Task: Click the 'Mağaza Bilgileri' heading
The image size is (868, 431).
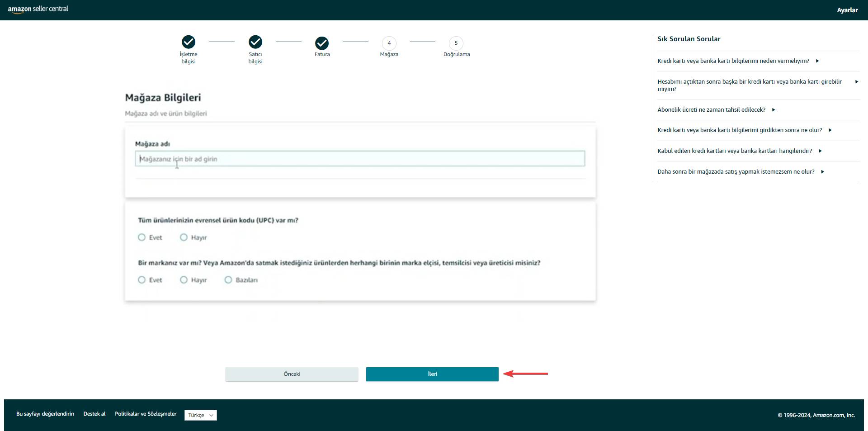Action: [163, 98]
